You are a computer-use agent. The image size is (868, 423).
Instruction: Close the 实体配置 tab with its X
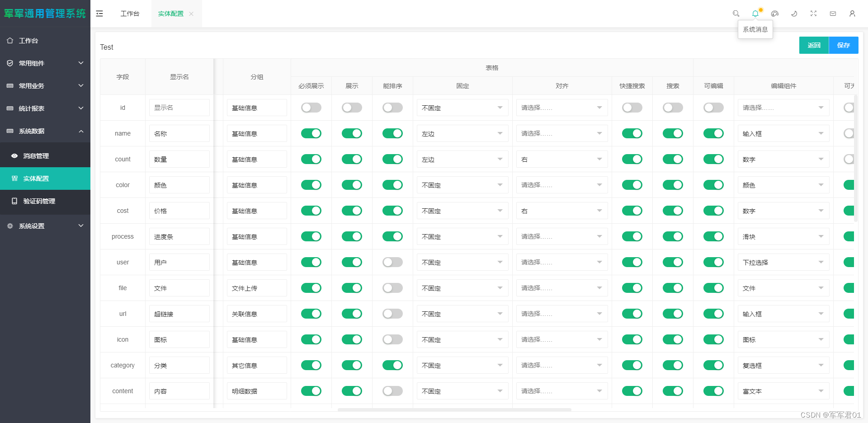(191, 14)
